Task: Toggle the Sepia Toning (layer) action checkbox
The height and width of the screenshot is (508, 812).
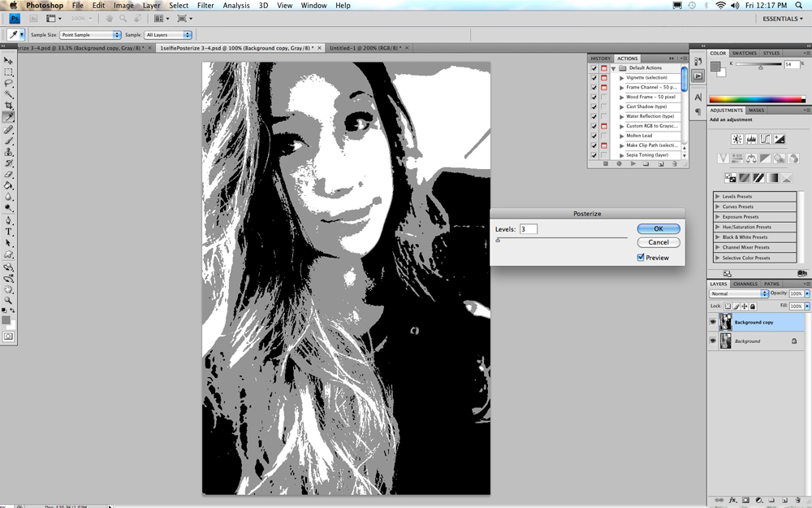Action: point(594,155)
